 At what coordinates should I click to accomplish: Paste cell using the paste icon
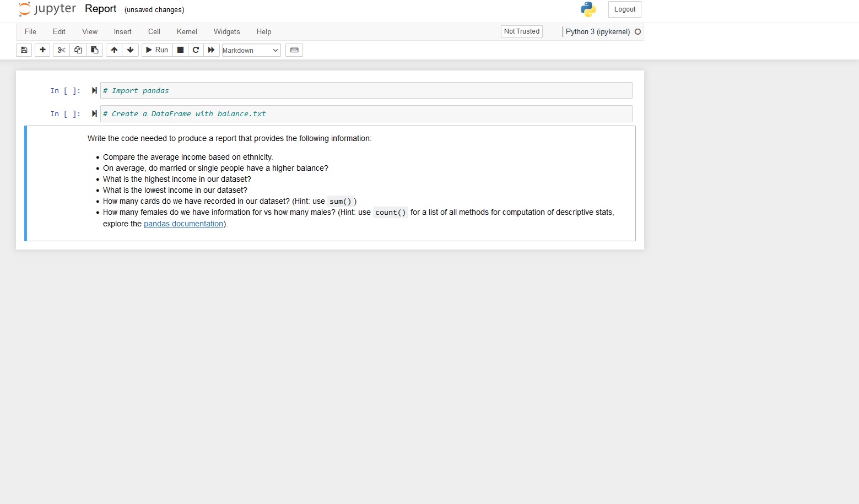click(x=94, y=50)
